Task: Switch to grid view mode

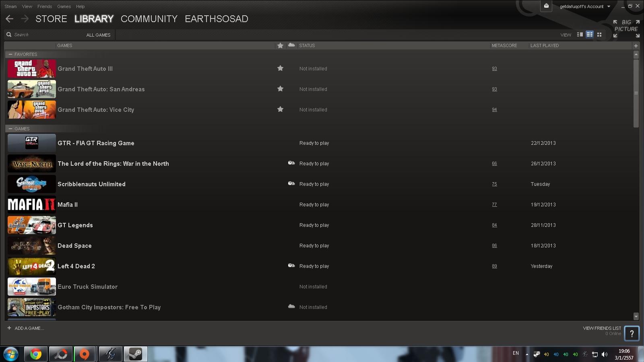Action: (599, 35)
